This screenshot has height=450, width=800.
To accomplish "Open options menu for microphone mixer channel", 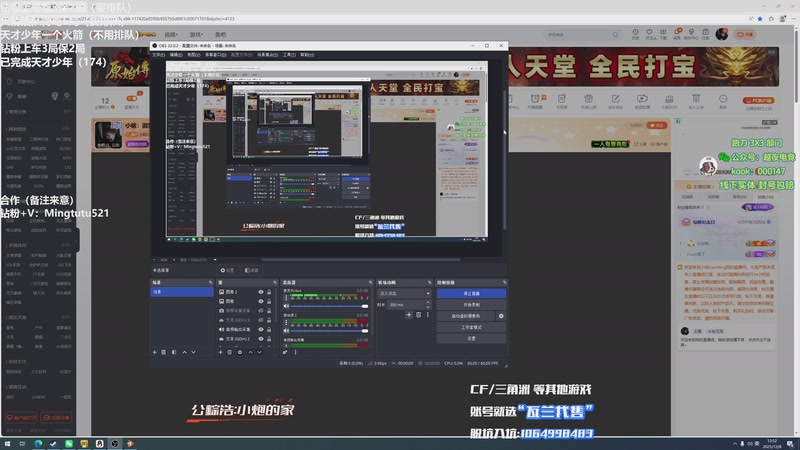I will [x=286, y=297].
